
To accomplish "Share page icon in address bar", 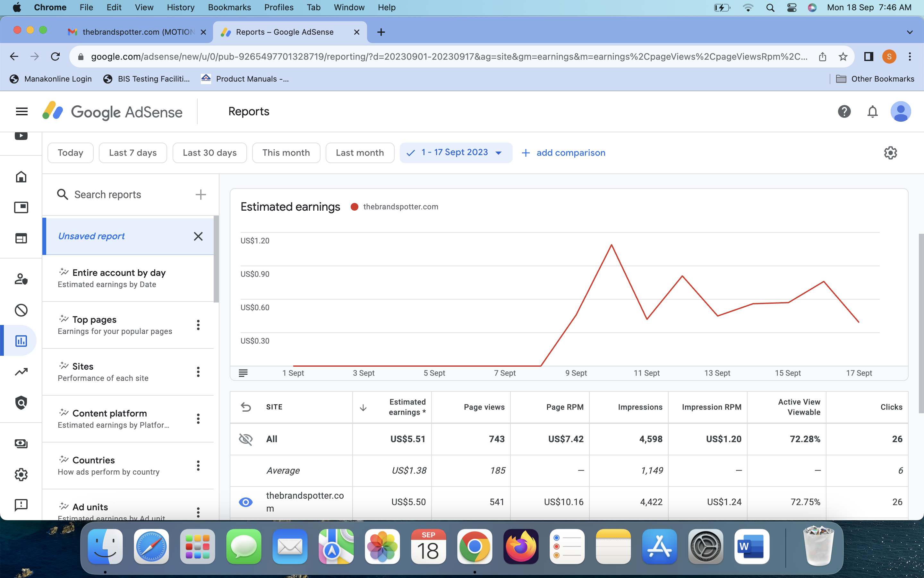I will click(822, 57).
